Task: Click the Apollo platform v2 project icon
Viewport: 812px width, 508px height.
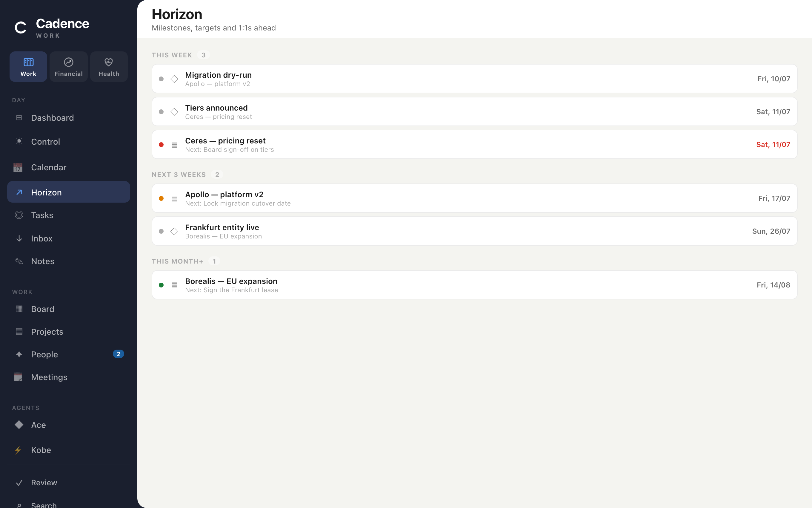Action: 174,198
